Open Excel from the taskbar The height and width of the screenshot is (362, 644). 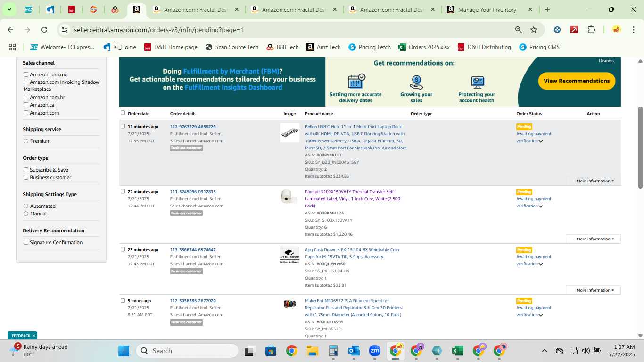[457, 351]
